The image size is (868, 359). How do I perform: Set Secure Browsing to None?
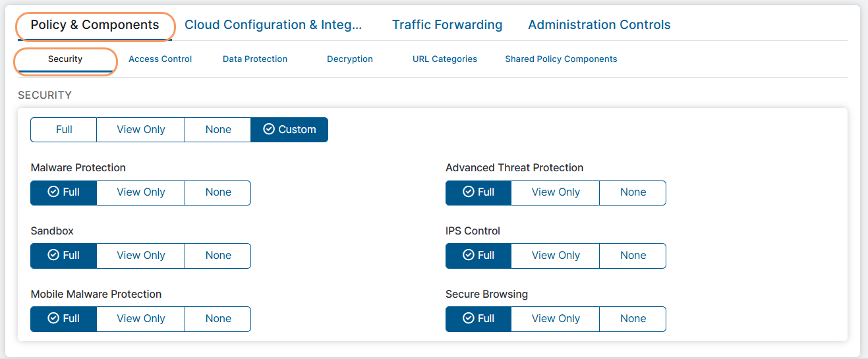(633, 319)
